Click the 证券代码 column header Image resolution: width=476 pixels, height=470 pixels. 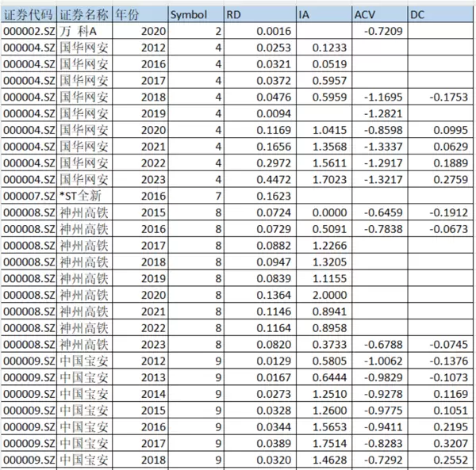click(29, 14)
